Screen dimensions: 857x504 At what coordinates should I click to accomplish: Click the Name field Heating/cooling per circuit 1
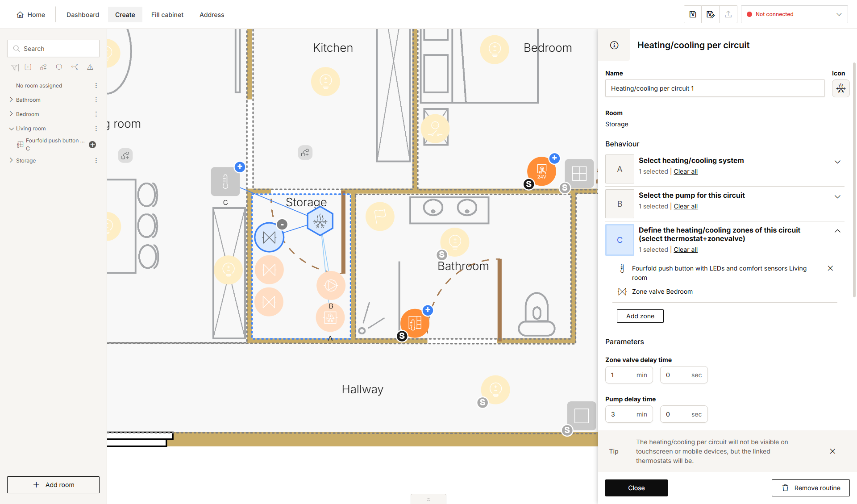click(x=715, y=88)
